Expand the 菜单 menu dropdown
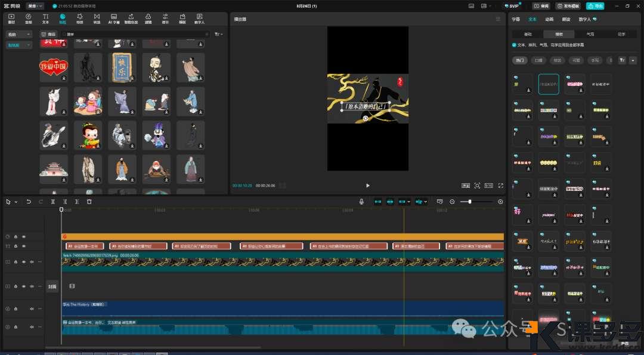644x355 pixels. [x=35, y=6]
